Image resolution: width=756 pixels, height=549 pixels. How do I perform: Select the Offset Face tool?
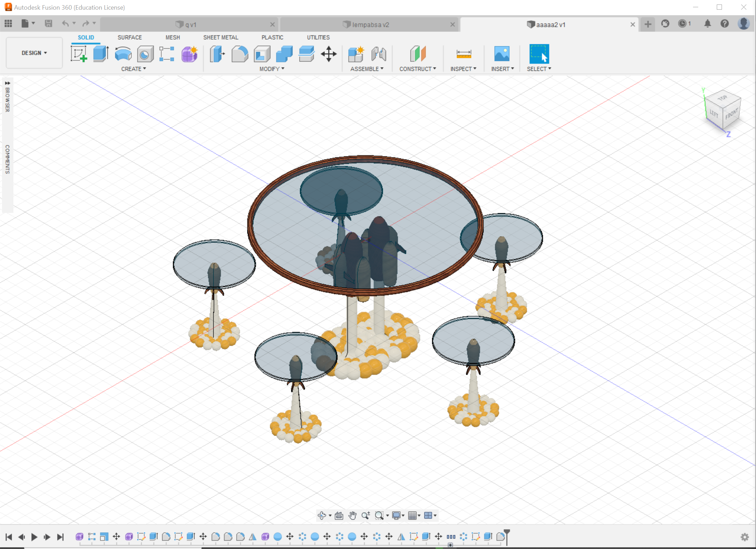pyautogui.click(x=306, y=54)
